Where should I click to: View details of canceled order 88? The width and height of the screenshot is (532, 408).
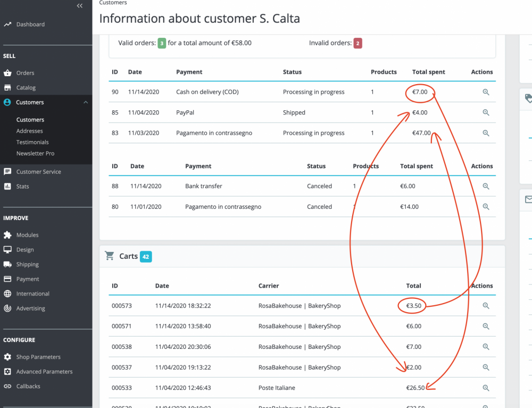[486, 186]
